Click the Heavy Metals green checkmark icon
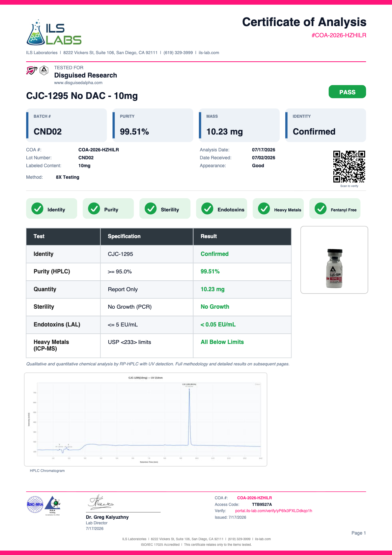 click(264, 208)
